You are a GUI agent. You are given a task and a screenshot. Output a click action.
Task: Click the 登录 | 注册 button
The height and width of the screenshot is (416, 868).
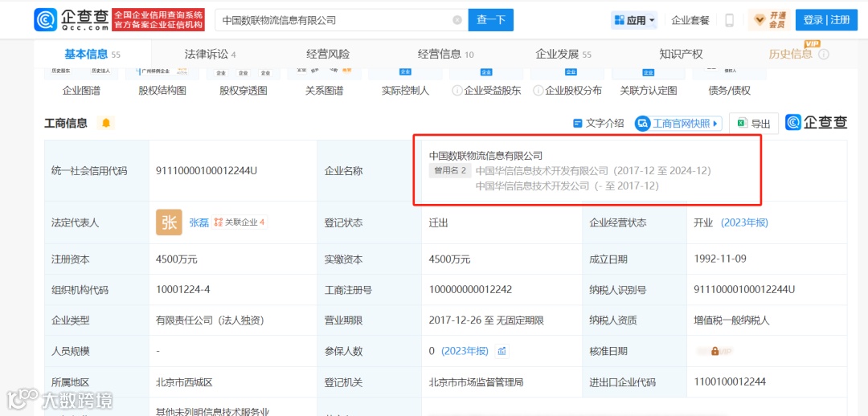[x=826, y=20]
